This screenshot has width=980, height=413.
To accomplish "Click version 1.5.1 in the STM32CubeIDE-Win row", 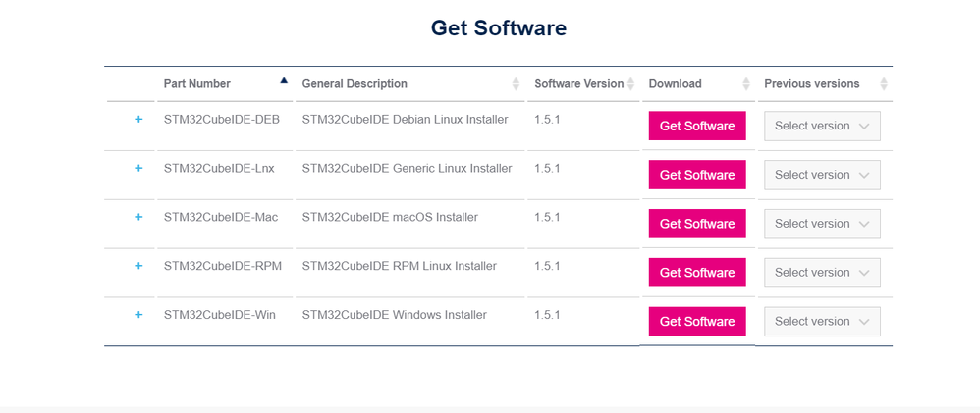I will (547, 315).
